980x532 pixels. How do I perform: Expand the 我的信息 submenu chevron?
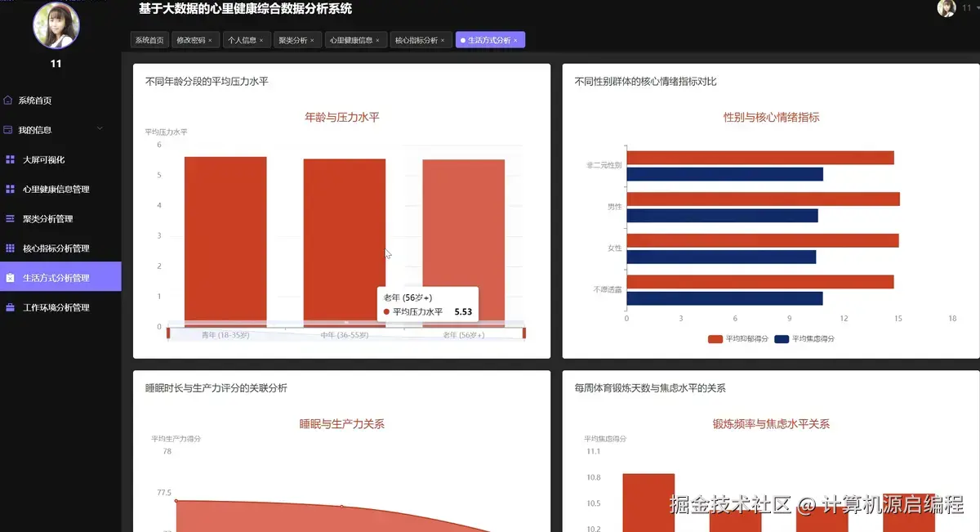100,129
